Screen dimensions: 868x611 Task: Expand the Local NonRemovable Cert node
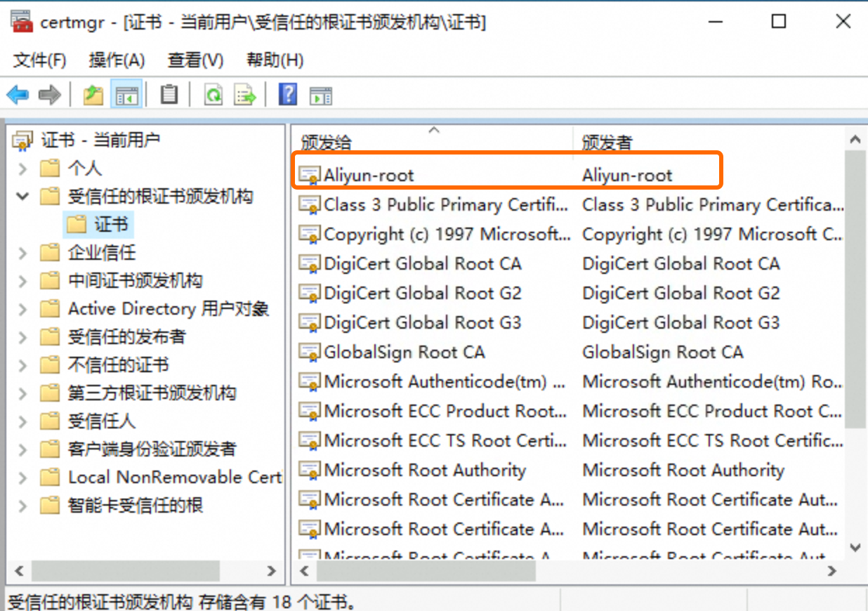[23, 478]
